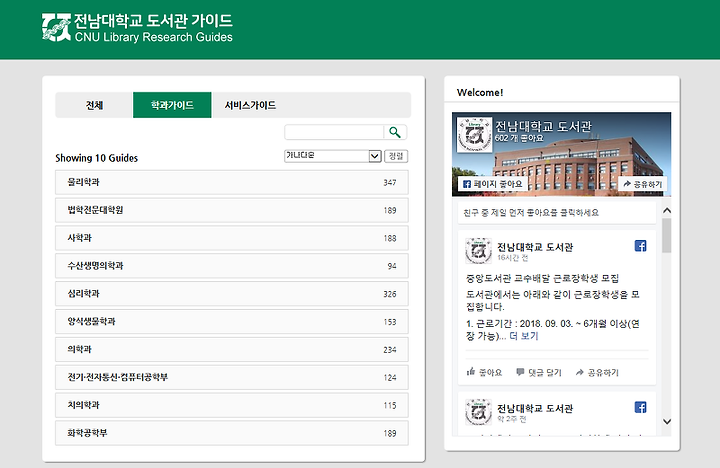The width and height of the screenshot is (720, 468).
Task: Click Facebook icon on the 약 2주 전 post
Action: (x=641, y=407)
